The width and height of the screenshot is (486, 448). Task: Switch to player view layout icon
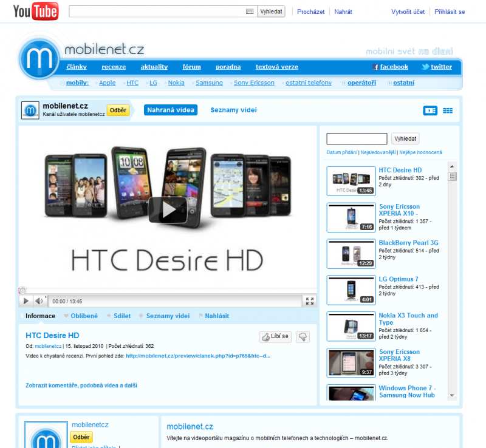coord(430,110)
